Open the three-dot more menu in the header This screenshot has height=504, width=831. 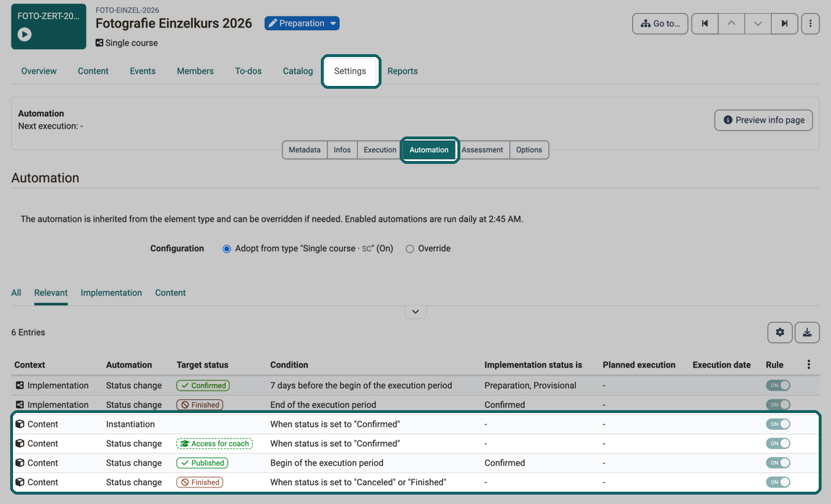(810, 23)
